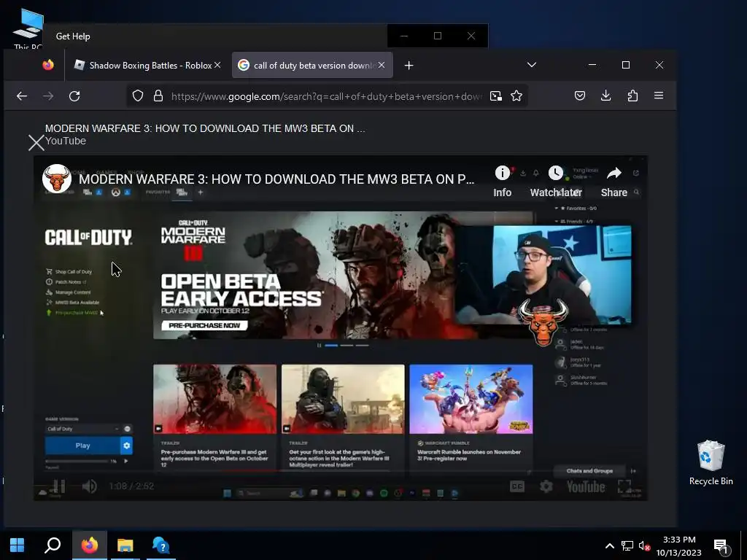Switch to Shadow Boxing Battles Roblox tab
This screenshot has height=560, width=747.
coord(147,65)
